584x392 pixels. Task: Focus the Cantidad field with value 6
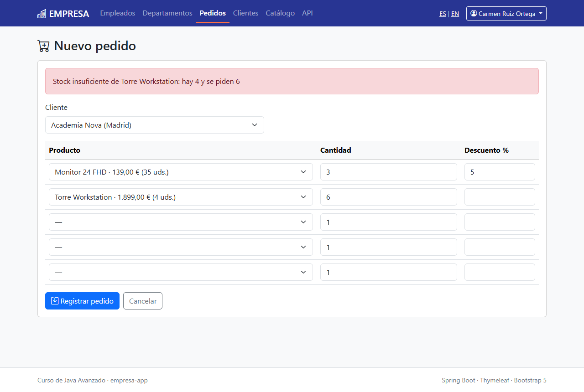click(x=389, y=197)
